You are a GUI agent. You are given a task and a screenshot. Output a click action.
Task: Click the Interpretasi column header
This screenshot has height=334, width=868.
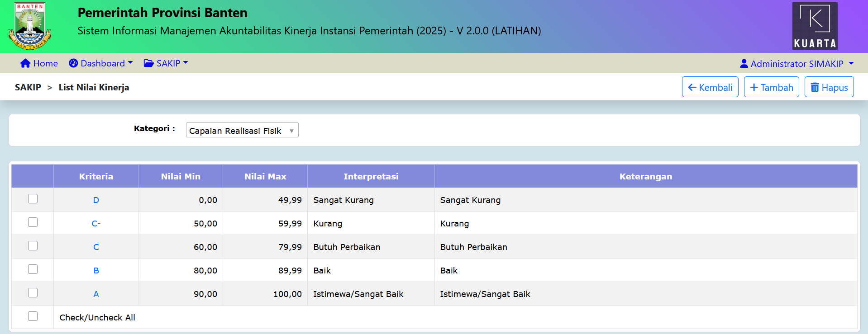point(371,176)
